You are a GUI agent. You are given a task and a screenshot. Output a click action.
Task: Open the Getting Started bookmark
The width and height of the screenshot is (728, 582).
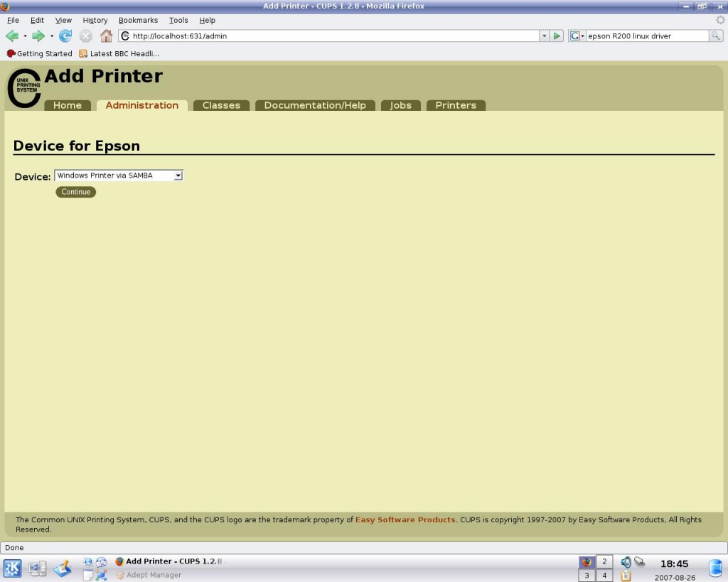point(40,54)
